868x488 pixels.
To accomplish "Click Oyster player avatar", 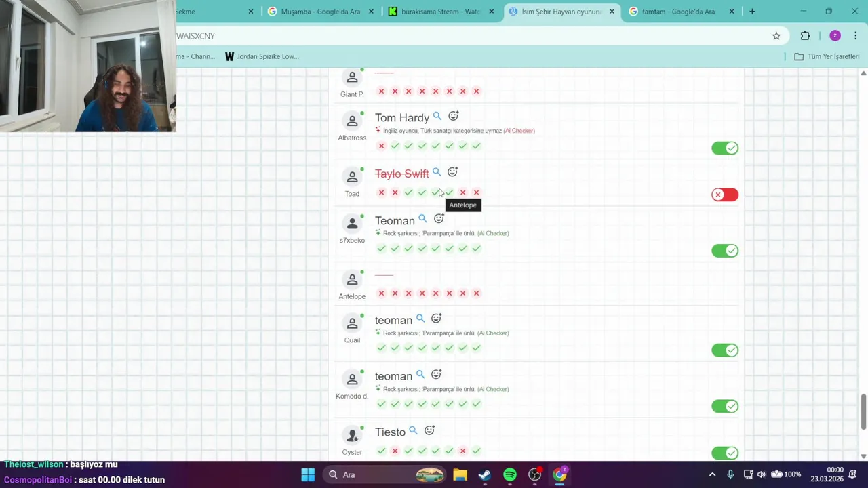I will tap(352, 435).
